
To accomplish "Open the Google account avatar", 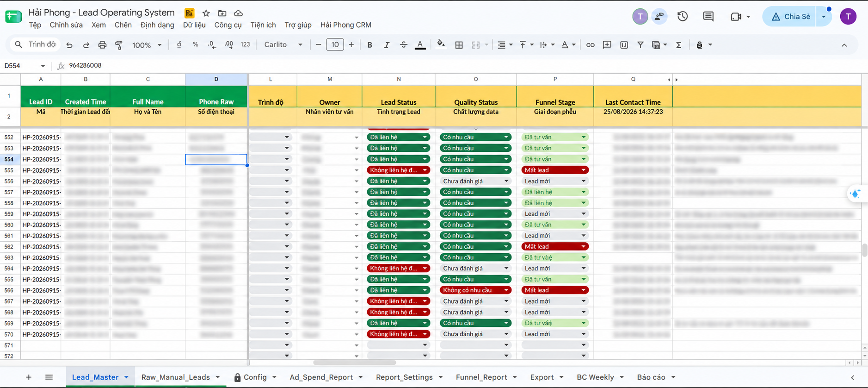I will 848,17.
